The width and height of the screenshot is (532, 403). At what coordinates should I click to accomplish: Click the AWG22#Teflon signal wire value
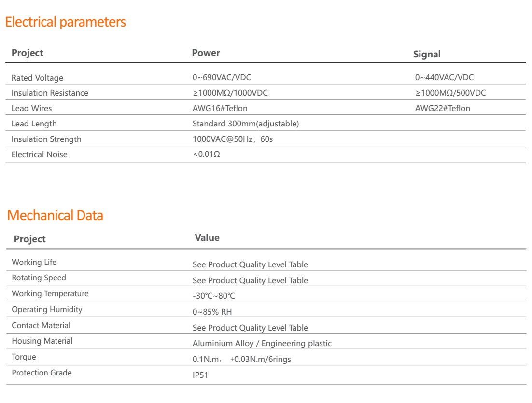tap(442, 108)
